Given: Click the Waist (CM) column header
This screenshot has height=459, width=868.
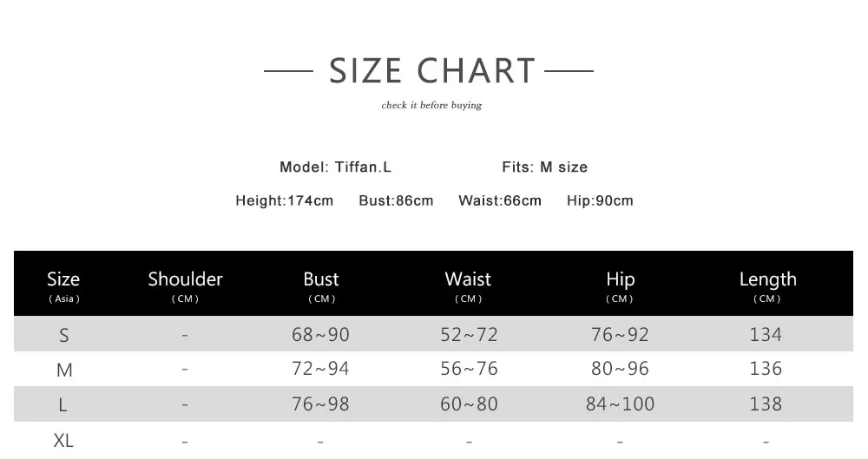Looking at the screenshot, I should tap(468, 285).
